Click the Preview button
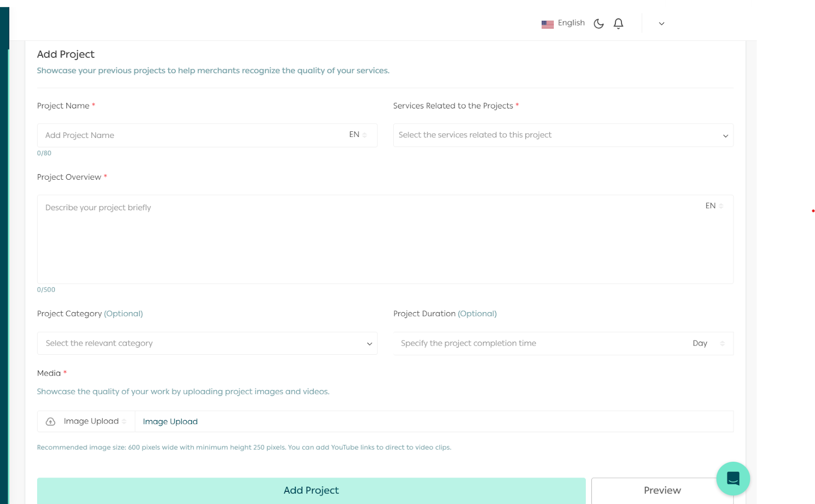 pyautogui.click(x=662, y=490)
